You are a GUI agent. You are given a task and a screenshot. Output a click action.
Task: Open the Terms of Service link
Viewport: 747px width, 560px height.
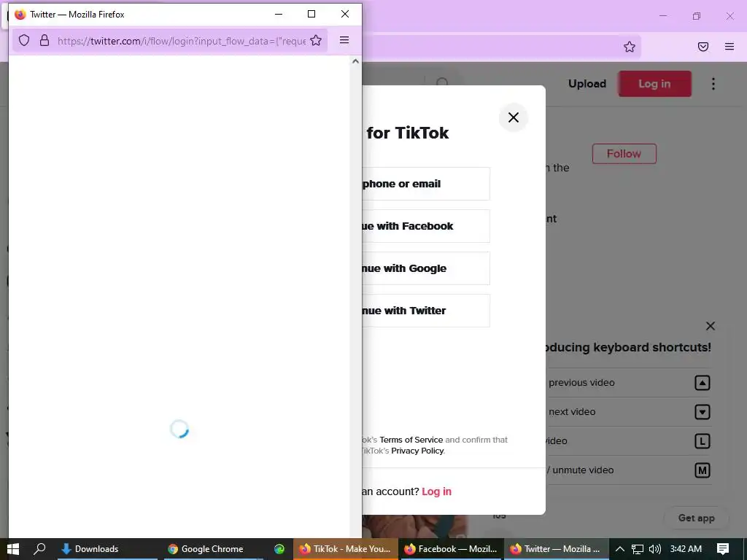point(411,440)
